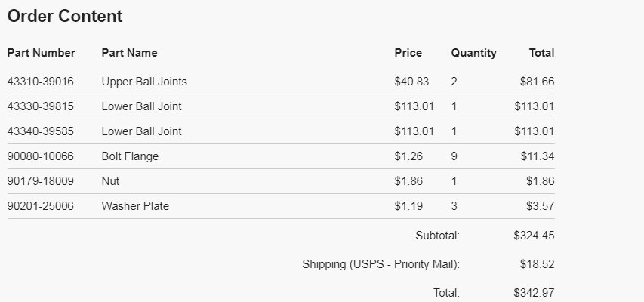Click the Part Name column header
644x302 pixels.
point(129,53)
